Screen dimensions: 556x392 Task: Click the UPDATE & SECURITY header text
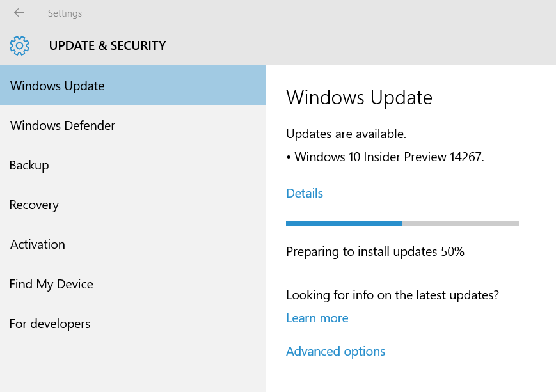[107, 45]
